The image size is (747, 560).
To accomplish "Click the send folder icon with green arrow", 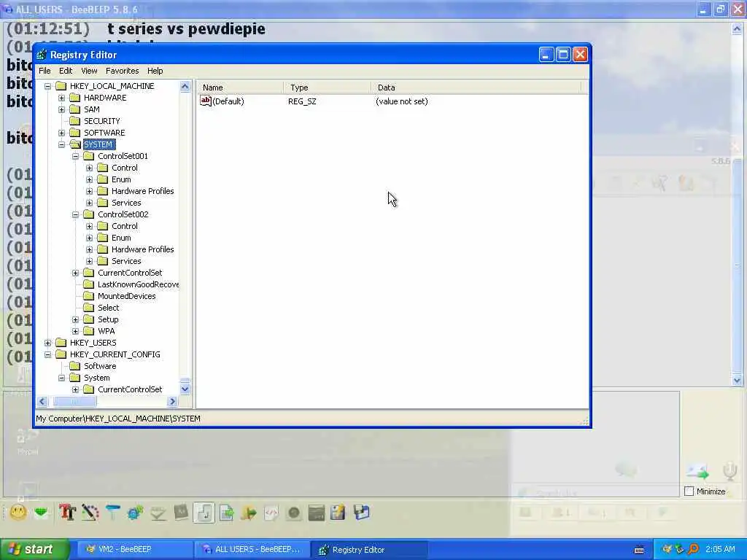I will coord(249,513).
